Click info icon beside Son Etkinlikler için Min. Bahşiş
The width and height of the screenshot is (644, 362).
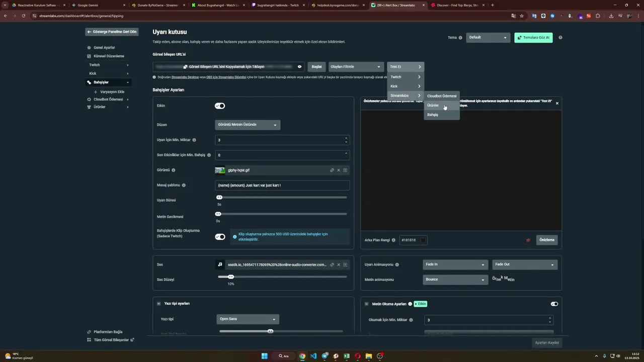[209, 155]
